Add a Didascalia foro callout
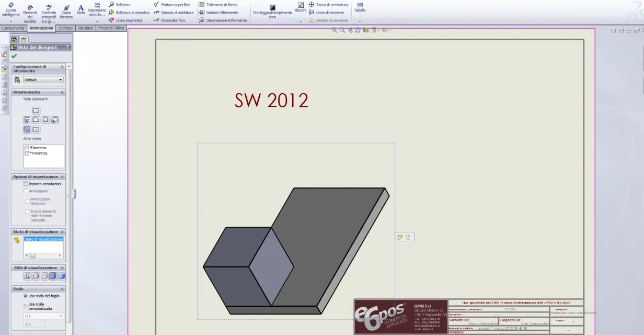 click(x=169, y=20)
